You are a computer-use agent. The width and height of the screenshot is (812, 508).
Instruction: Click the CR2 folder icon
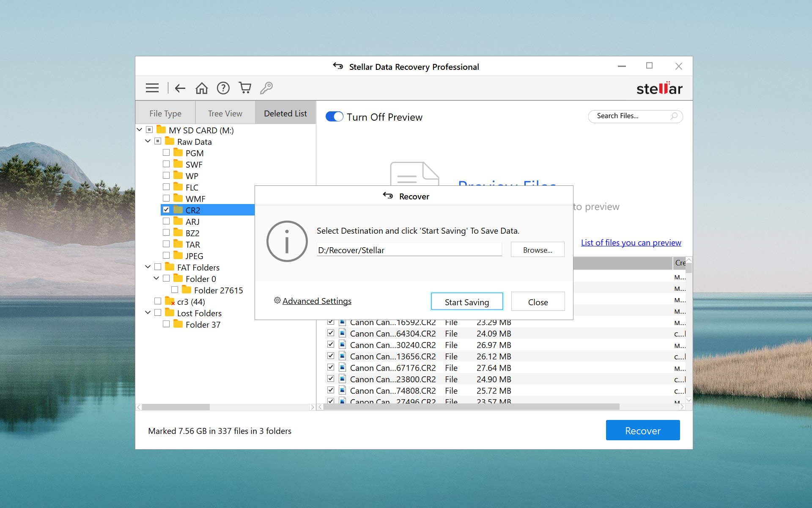coord(178,210)
